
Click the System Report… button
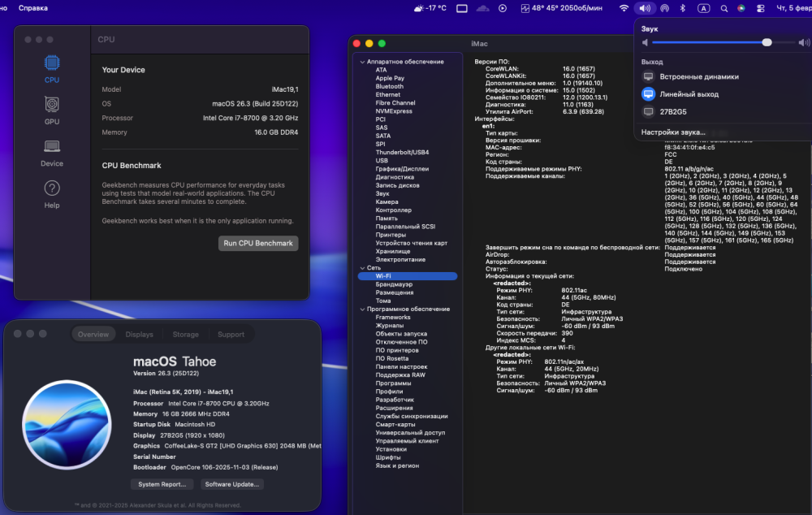(162, 484)
